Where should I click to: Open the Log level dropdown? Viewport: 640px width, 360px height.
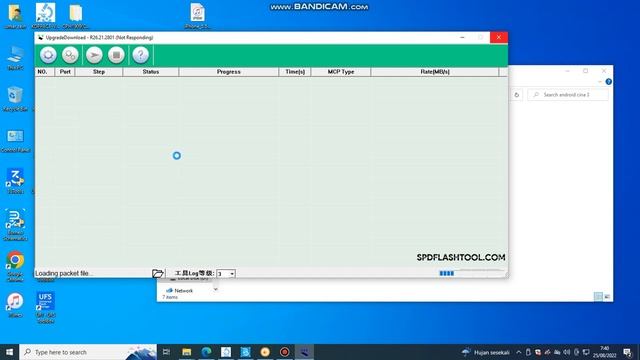click(226, 273)
